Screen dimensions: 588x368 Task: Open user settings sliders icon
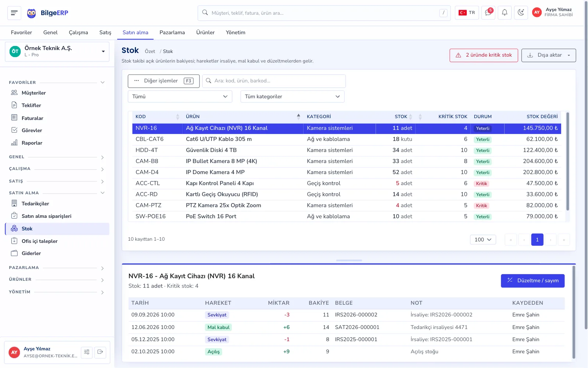pyautogui.click(x=87, y=352)
